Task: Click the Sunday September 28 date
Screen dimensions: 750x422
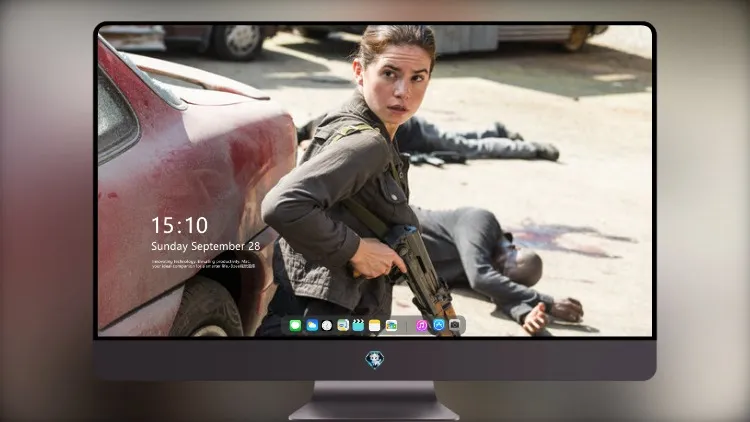Action: pos(206,246)
